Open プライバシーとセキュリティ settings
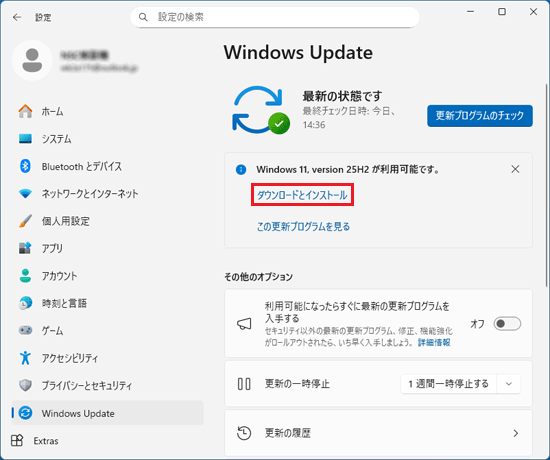The width and height of the screenshot is (550, 460). 108,386
